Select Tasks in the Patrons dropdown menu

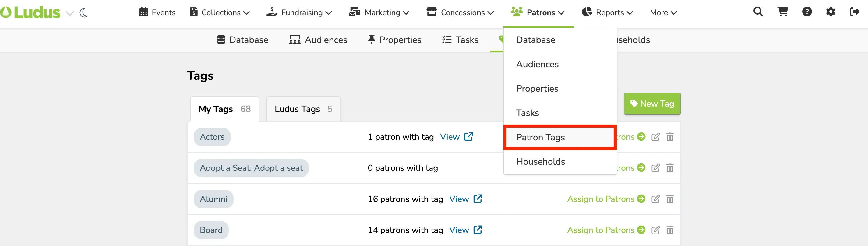click(560, 113)
